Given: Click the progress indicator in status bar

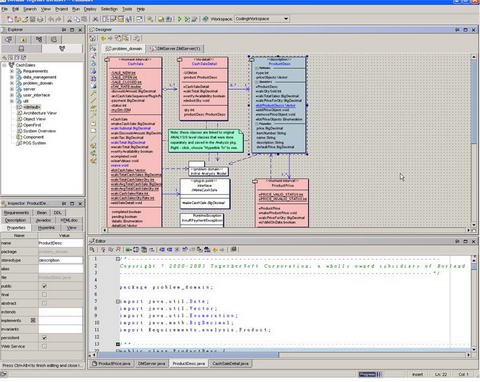Looking at the screenshot, I should point(370,374).
